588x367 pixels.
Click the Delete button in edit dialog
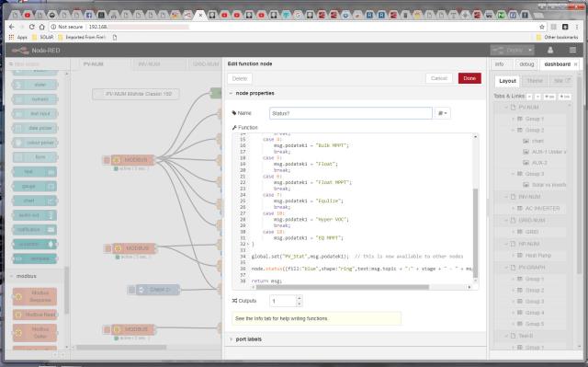point(240,78)
